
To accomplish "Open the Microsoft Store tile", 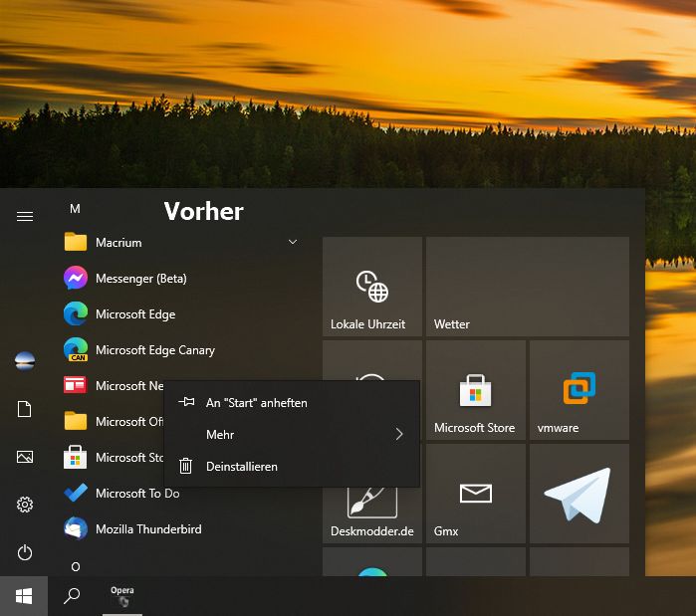I will click(x=475, y=390).
